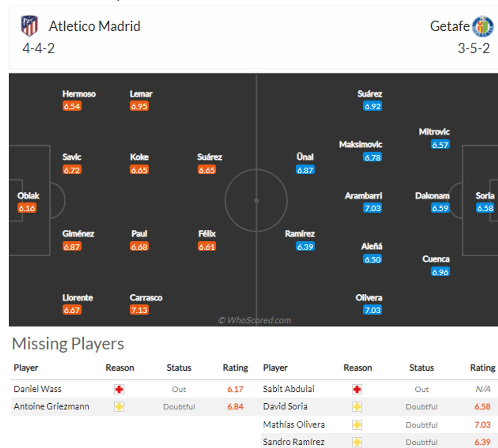This screenshot has width=498, height=448.
Task: Select Arambarri on the Getafe lineup
Action: [x=363, y=196]
